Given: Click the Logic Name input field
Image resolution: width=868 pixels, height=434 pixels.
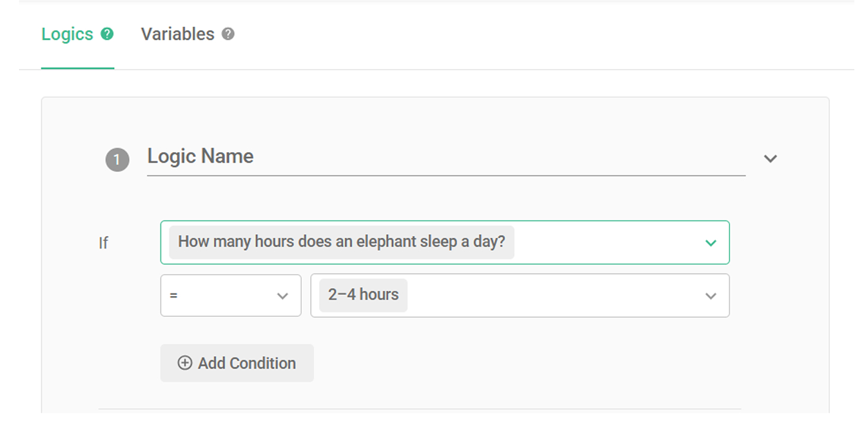Looking at the screenshot, I should point(416,156).
